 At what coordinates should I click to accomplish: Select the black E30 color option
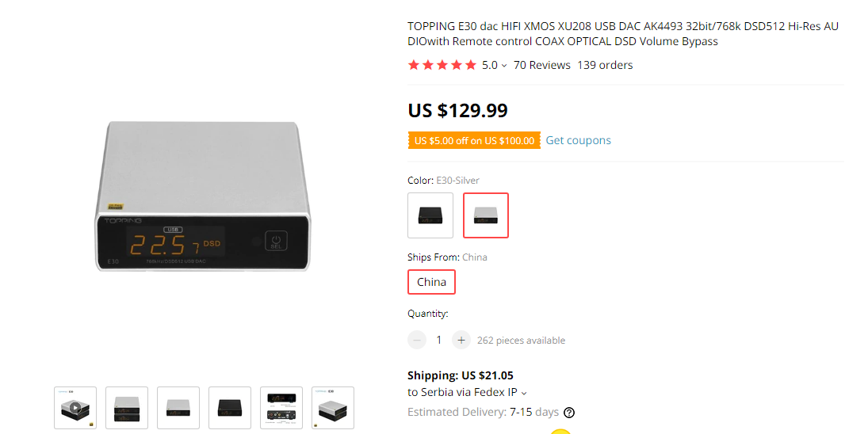pyautogui.click(x=430, y=215)
